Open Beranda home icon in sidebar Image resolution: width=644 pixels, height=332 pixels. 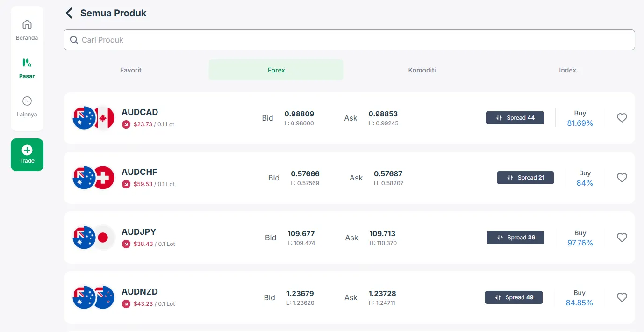coord(27,24)
